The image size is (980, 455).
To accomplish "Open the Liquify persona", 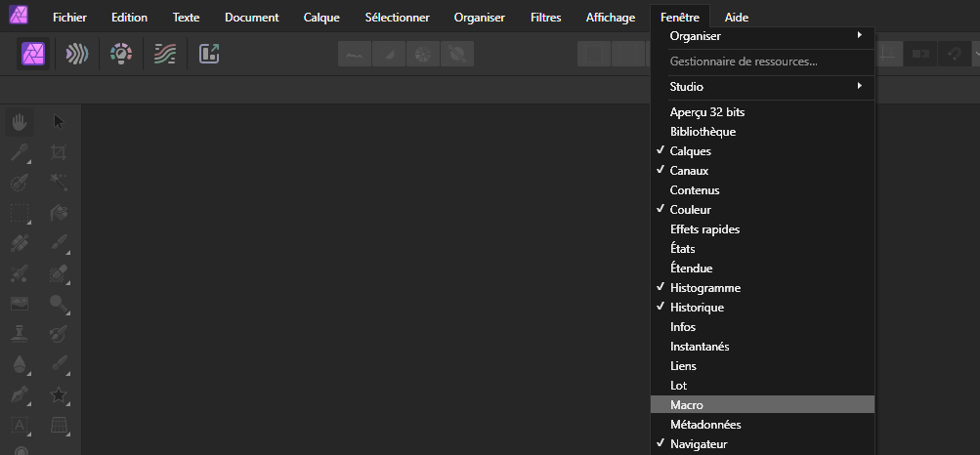I will [76, 54].
